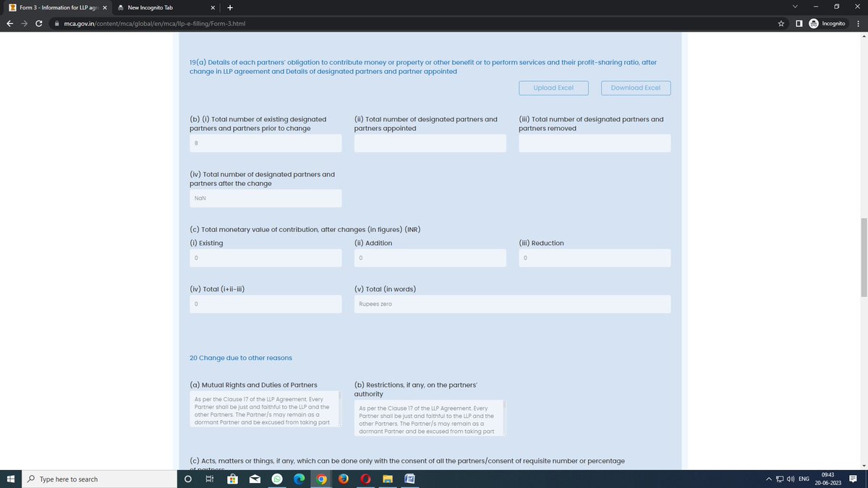Open the Mail app from the taskbar
The width and height of the screenshot is (868, 488).
click(254, 479)
